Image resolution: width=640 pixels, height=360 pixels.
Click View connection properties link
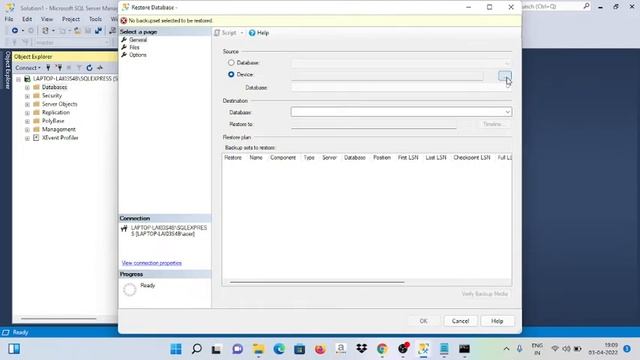click(x=151, y=263)
